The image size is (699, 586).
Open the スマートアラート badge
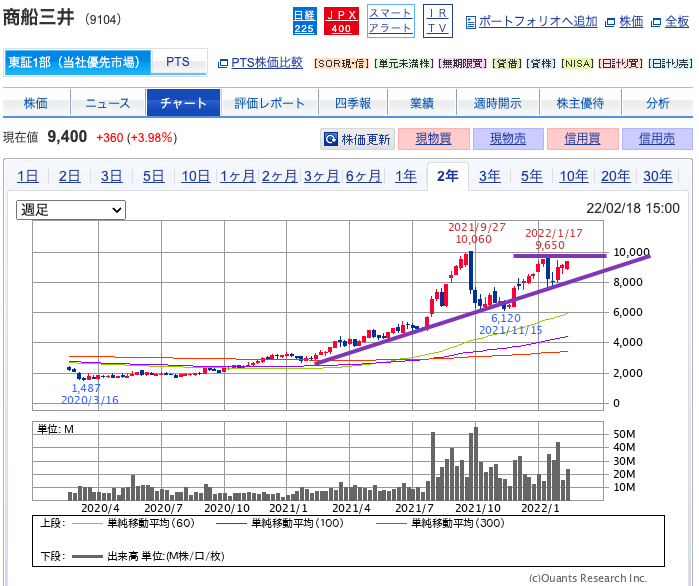pyautogui.click(x=391, y=21)
